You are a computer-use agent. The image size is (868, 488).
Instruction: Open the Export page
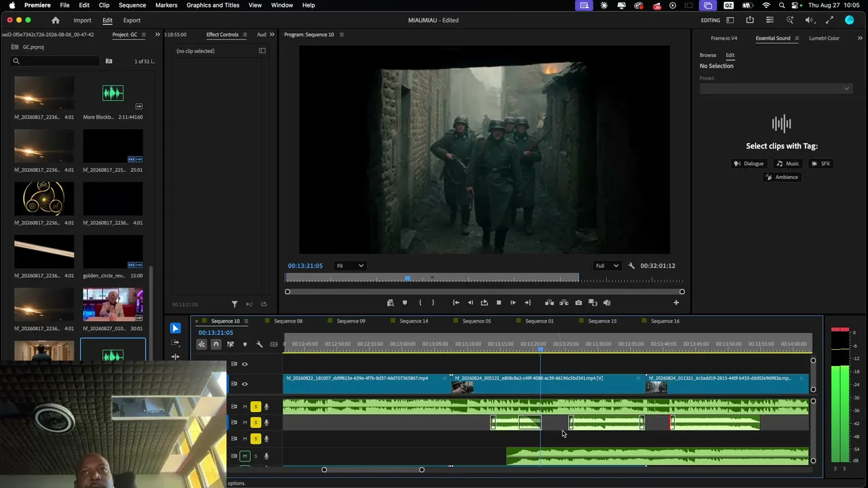point(132,20)
